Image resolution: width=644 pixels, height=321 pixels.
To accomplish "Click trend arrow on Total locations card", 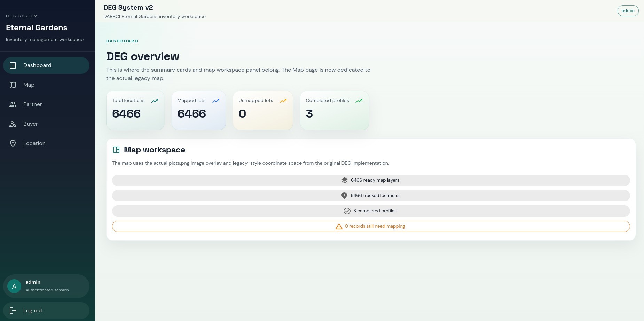I will pyautogui.click(x=155, y=101).
